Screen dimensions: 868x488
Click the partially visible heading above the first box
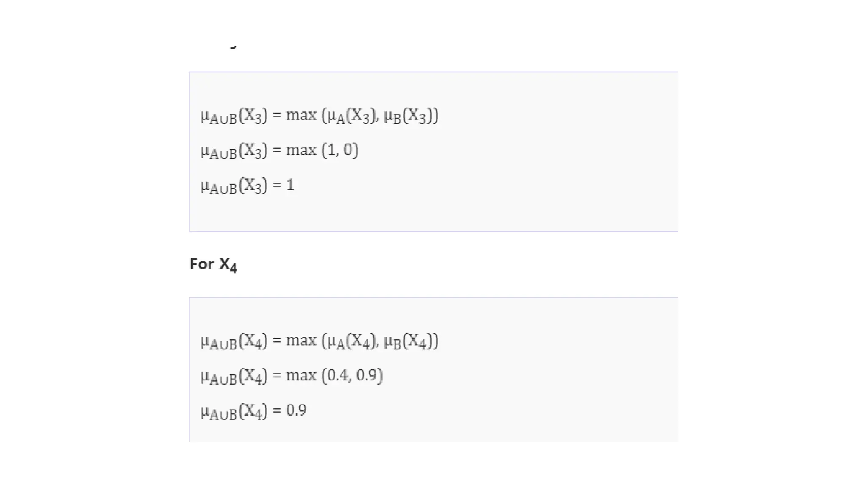(233, 47)
